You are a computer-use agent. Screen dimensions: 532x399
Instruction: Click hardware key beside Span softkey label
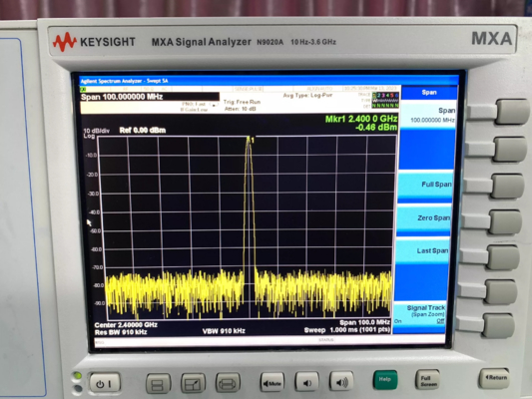[x=512, y=112]
